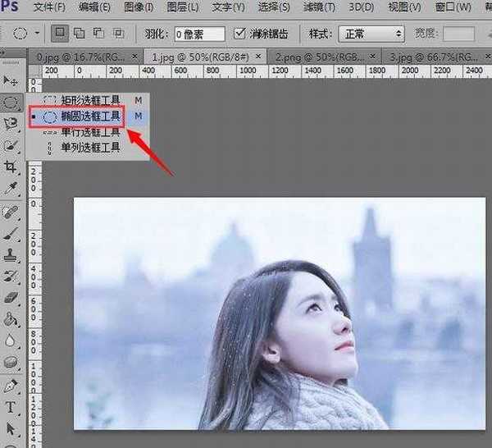The width and height of the screenshot is (492, 448).
Task: Choose 单列选框工具 from the flyout
Action: 90,148
